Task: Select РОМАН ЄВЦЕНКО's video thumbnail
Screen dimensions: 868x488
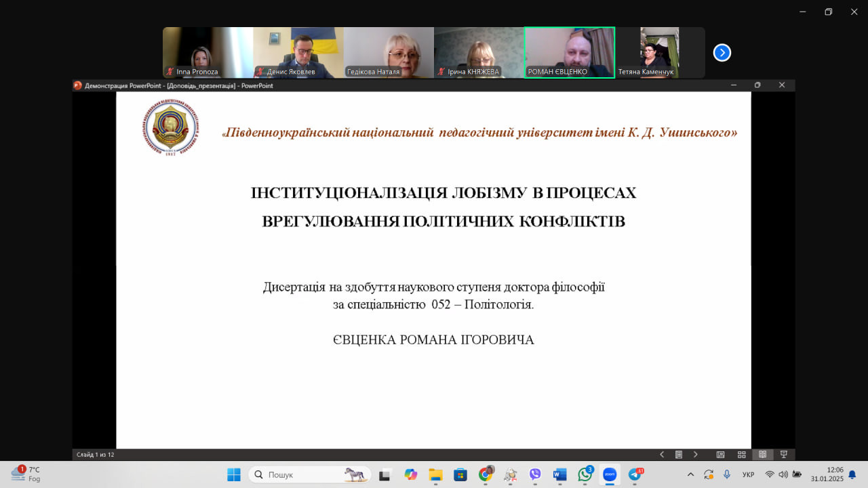Action: [x=570, y=53]
